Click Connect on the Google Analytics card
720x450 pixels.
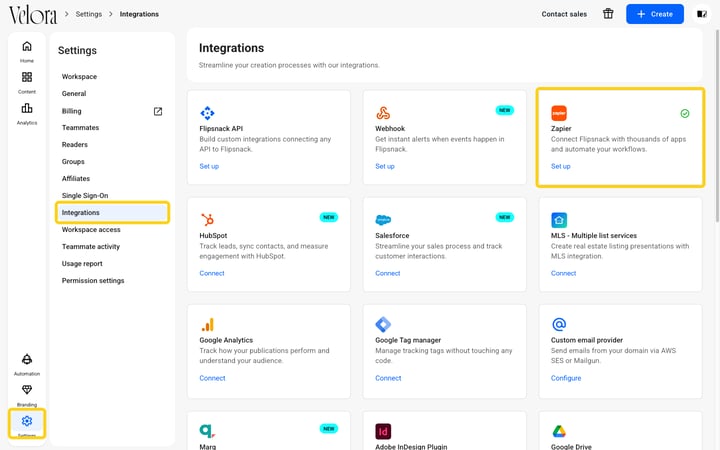(x=212, y=378)
